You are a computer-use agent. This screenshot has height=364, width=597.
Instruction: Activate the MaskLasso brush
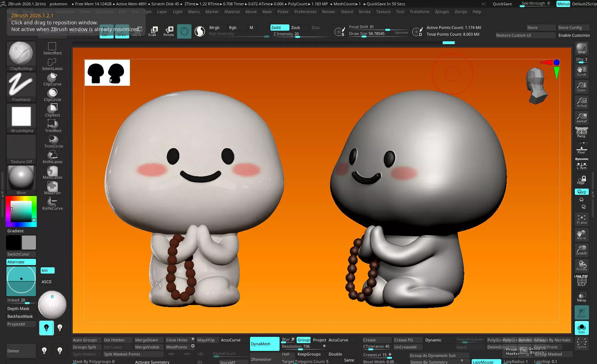[x=52, y=173]
